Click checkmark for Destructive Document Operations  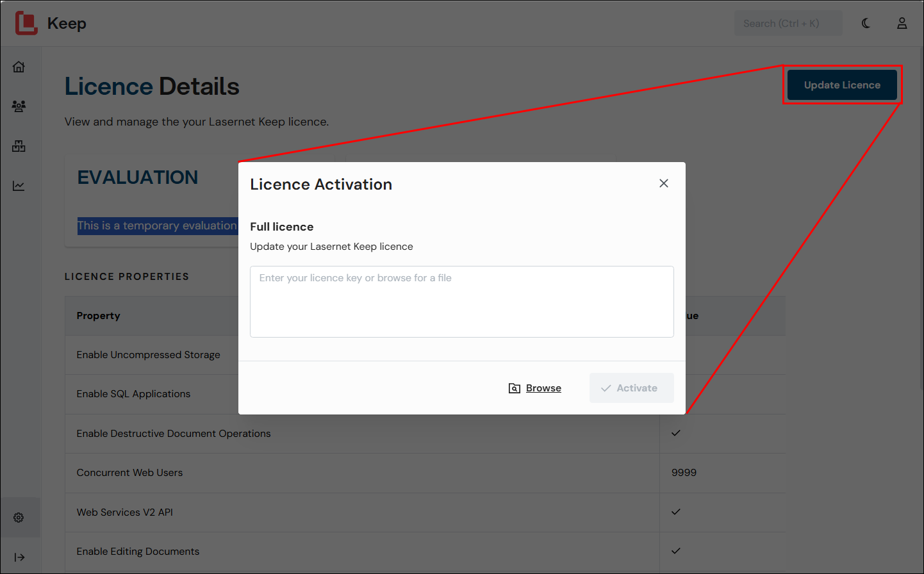click(x=676, y=433)
